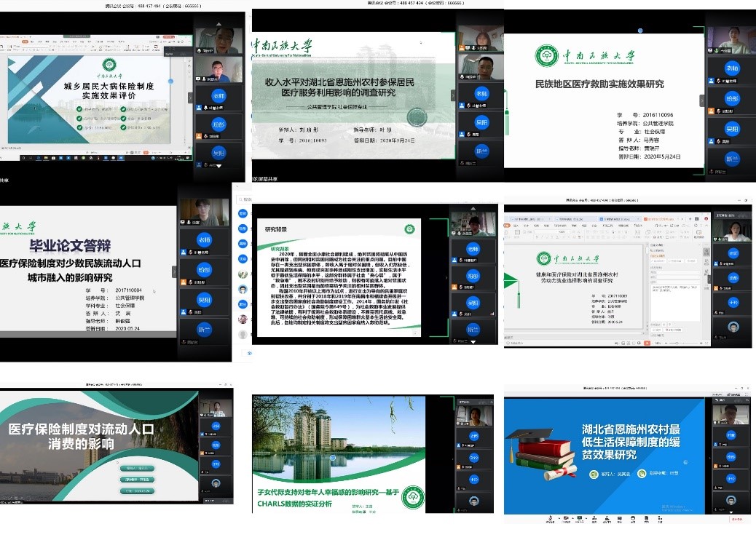Screen dimensions: 756x548
Task: Click invite icon in bottom meeting toolbar
Action: [x=594, y=519]
